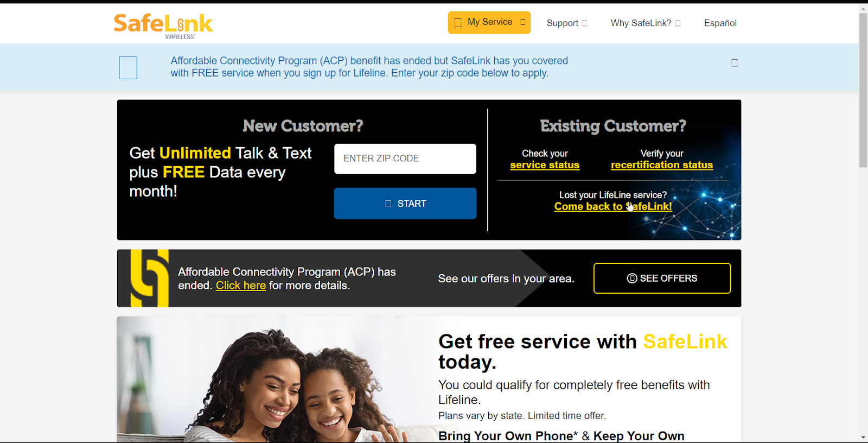Open the service status link

pyautogui.click(x=545, y=165)
